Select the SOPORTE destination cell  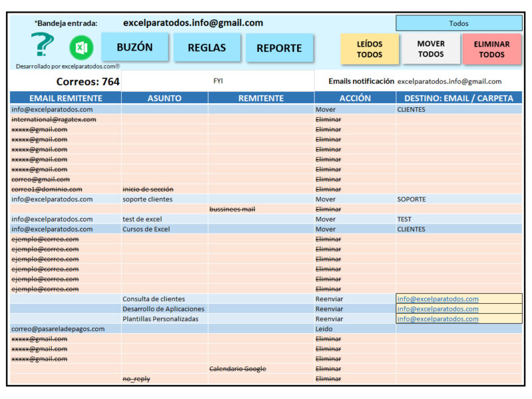tap(459, 199)
